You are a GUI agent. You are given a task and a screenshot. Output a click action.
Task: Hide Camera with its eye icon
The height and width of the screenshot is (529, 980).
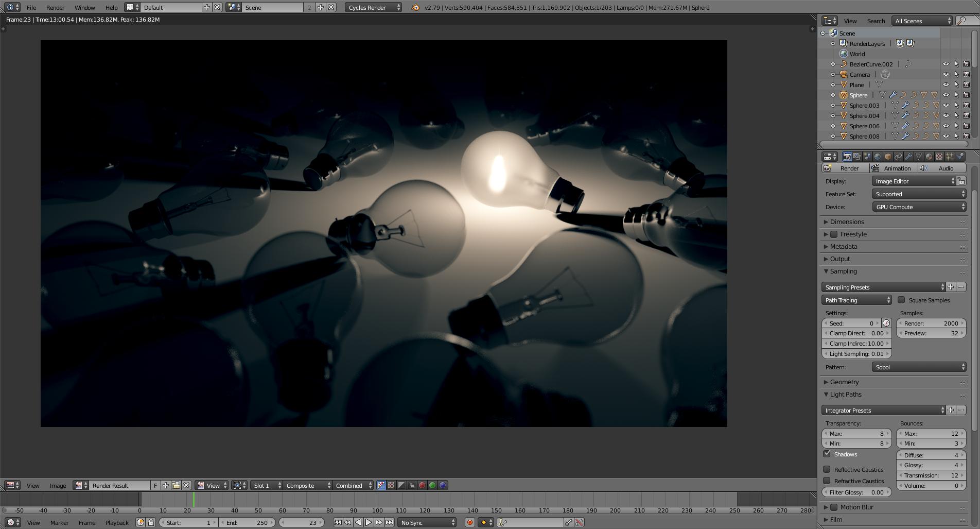[x=946, y=74]
